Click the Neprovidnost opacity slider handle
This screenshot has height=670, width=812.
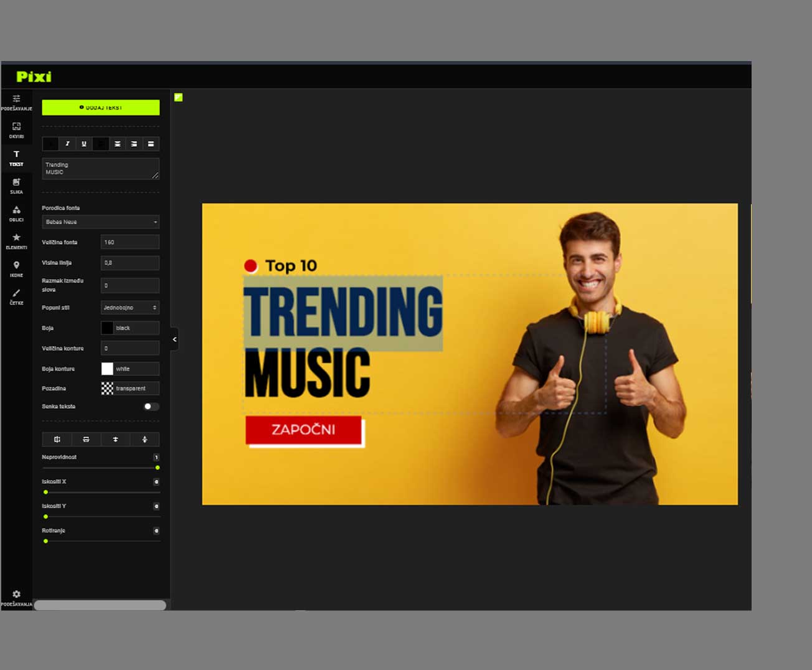tap(158, 468)
